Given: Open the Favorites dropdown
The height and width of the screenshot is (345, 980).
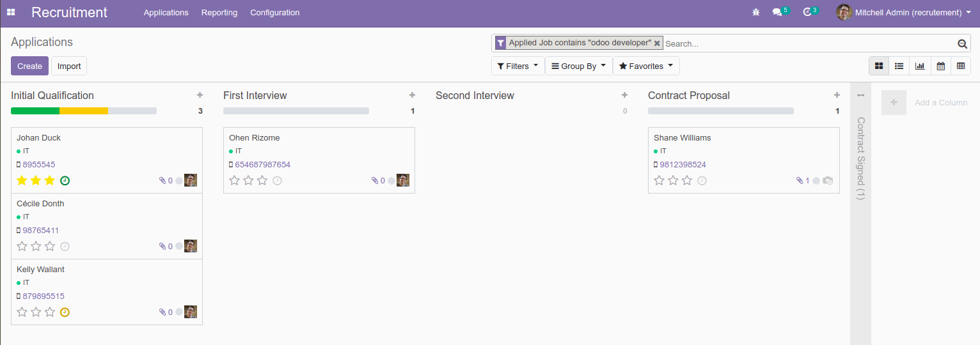Looking at the screenshot, I should tap(645, 66).
